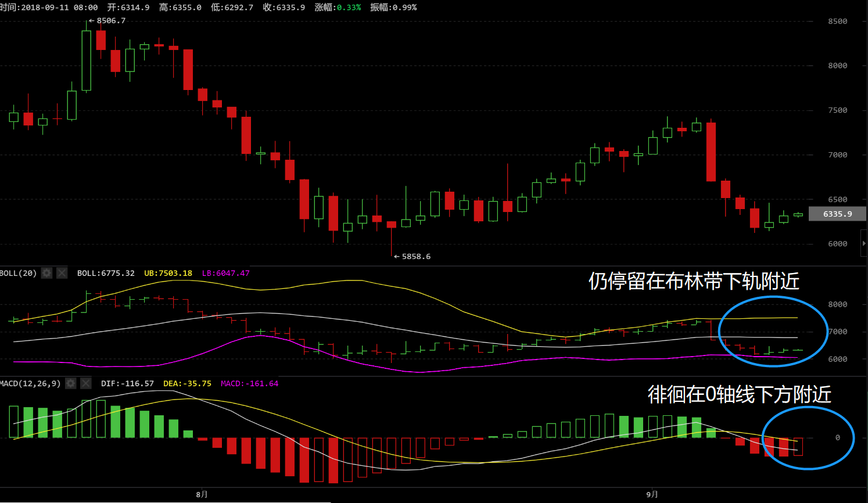Click the amplitude value 振幅:0.99%
This screenshot has width=868, height=503.
pos(393,8)
